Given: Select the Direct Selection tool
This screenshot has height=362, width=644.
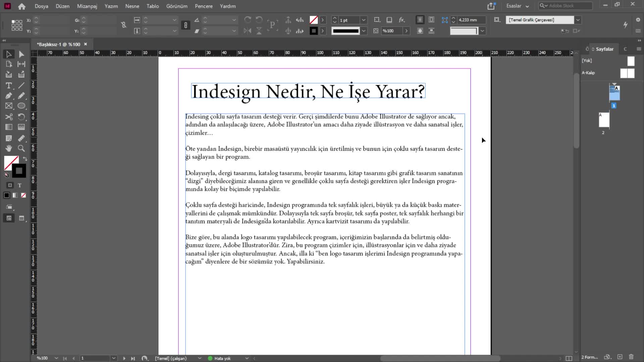Looking at the screenshot, I should [x=21, y=54].
